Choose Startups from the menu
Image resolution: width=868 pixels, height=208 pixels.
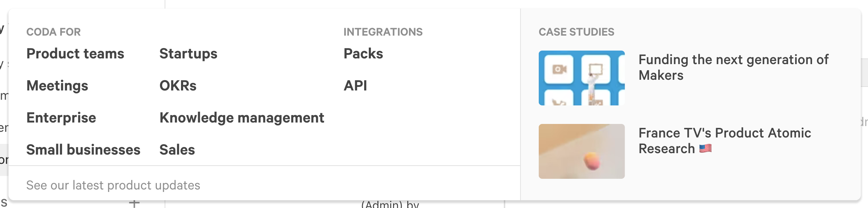188,54
